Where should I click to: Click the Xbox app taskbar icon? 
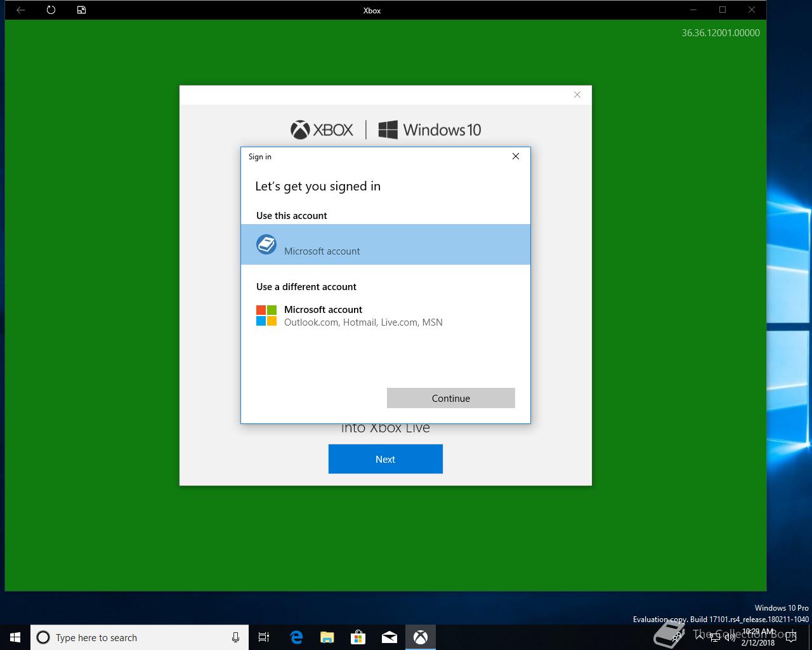coord(421,637)
